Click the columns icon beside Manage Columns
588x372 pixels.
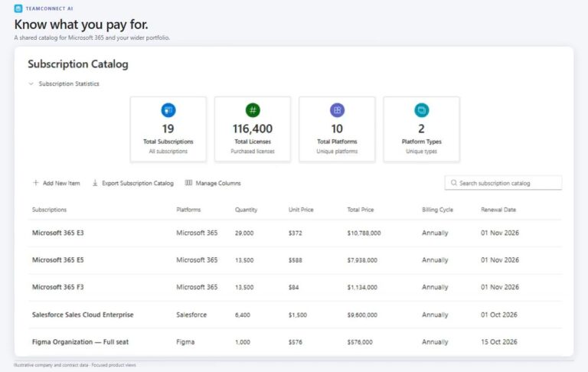(188, 183)
